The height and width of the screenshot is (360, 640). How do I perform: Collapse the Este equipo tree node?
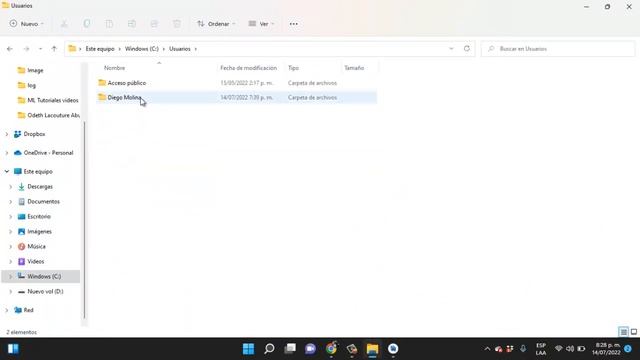(x=7, y=171)
